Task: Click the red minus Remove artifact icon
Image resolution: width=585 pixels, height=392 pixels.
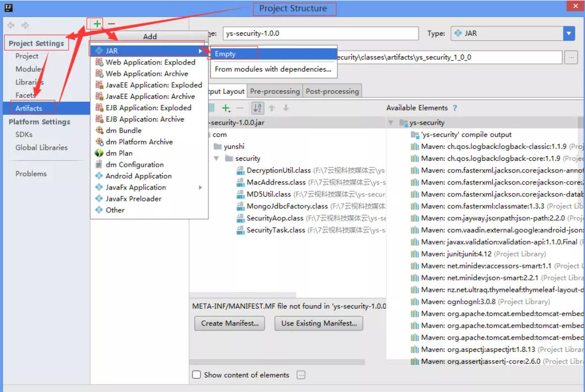Action: coord(112,24)
